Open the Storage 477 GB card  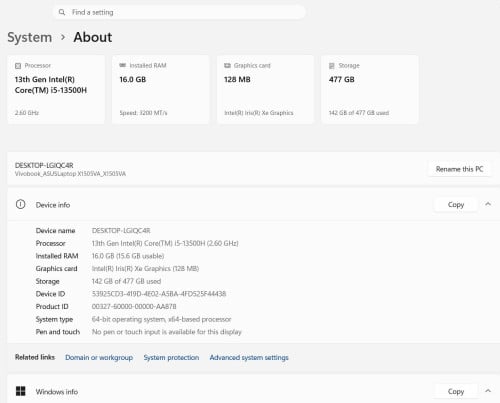coord(370,89)
